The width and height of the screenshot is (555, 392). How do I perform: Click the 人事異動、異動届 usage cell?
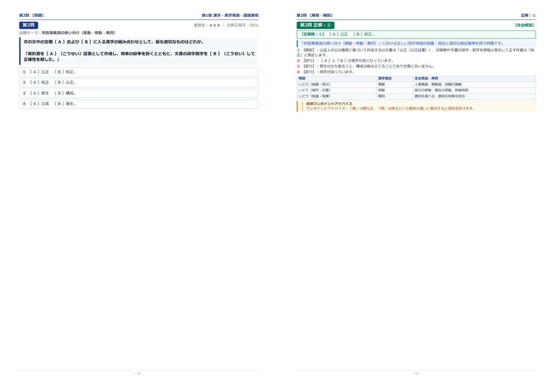click(474, 84)
